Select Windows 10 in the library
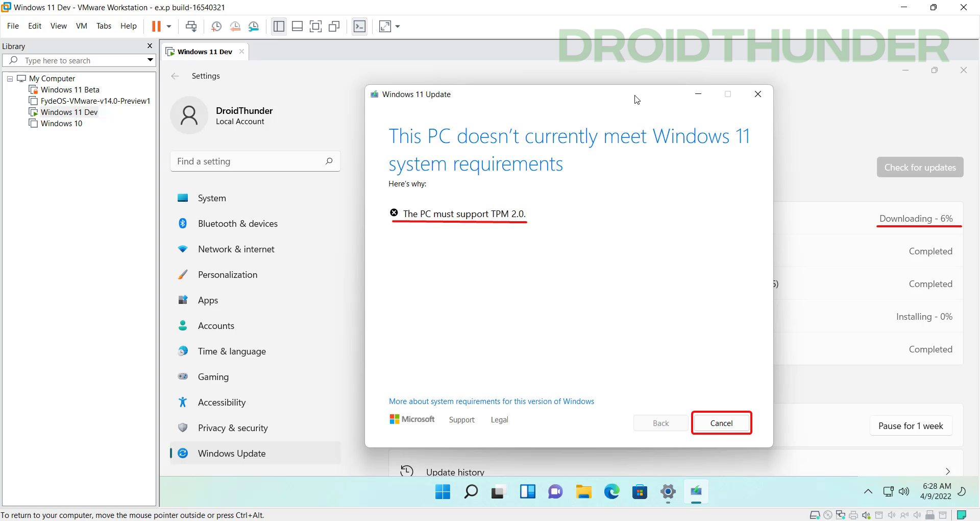 coord(56,124)
